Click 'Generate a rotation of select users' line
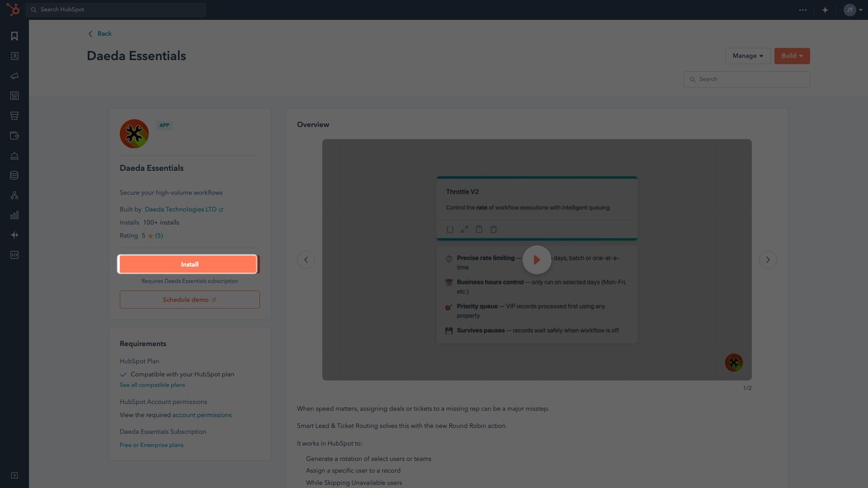 [369, 459]
